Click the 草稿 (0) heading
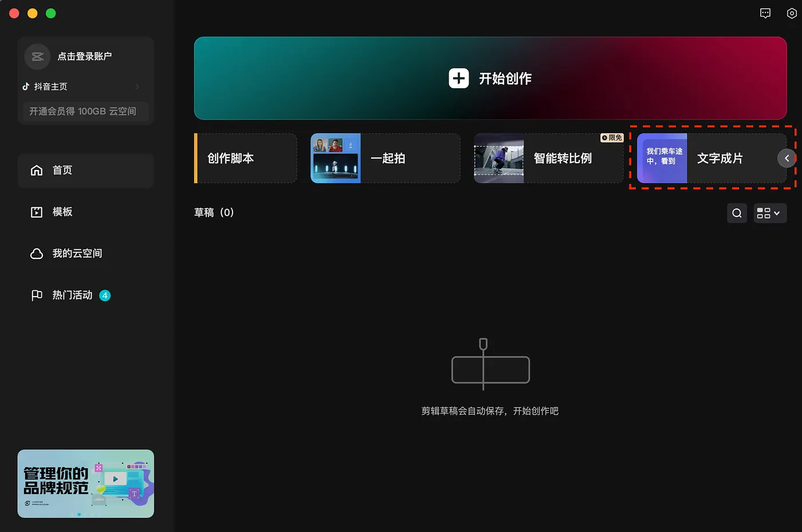 point(214,212)
